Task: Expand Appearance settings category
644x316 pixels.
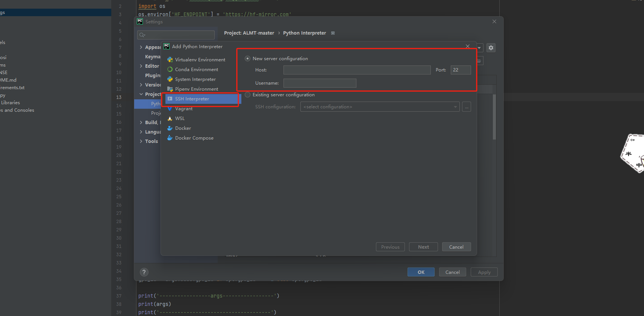Action: pos(141,47)
